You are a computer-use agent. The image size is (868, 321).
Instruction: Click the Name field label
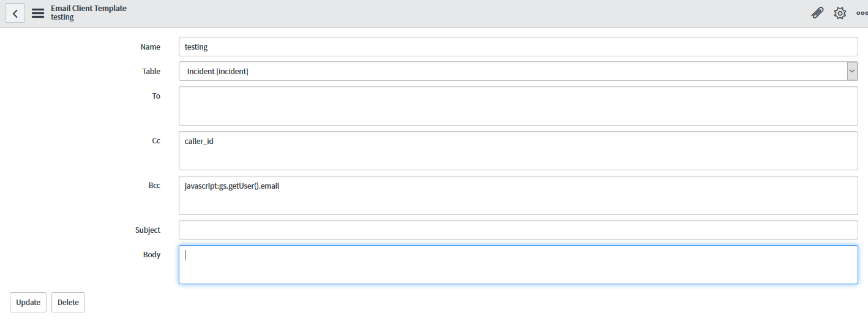pyautogui.click(x=151, y=47)
